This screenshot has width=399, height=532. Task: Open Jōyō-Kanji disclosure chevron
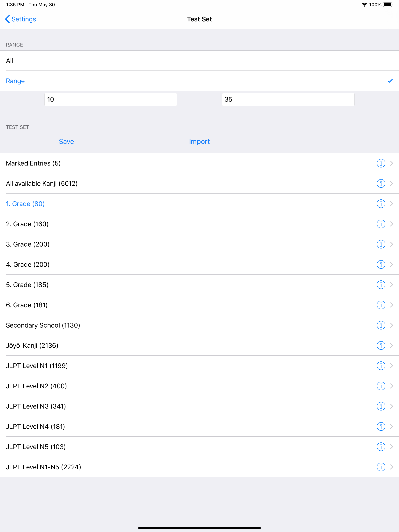point(392,345)
